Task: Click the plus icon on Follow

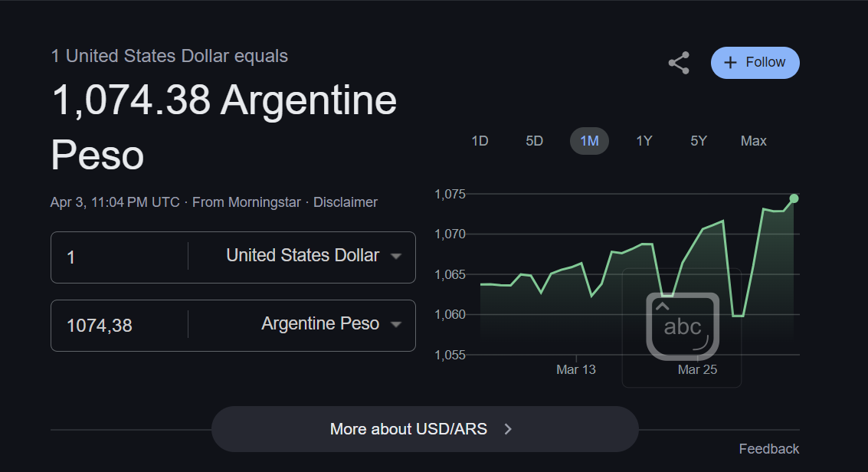Action: (x=730, y=63)
